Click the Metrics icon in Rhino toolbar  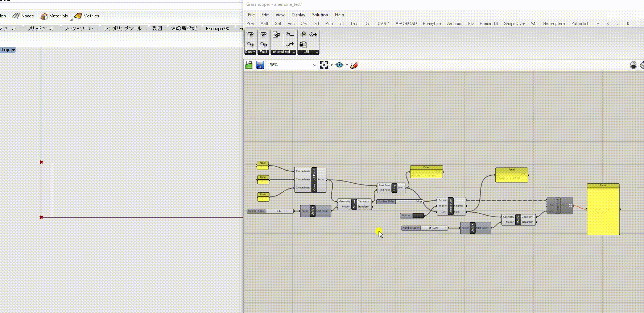78,16
